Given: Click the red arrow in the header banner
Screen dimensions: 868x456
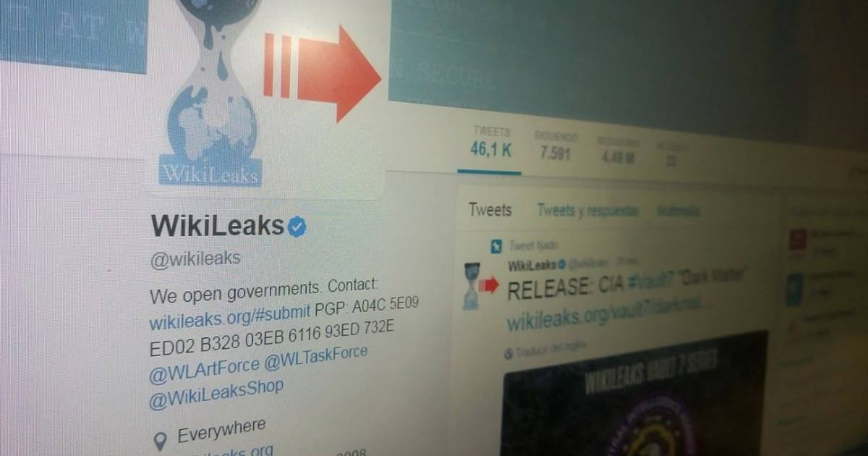Looking at the screenshot, I should (322, 74).
